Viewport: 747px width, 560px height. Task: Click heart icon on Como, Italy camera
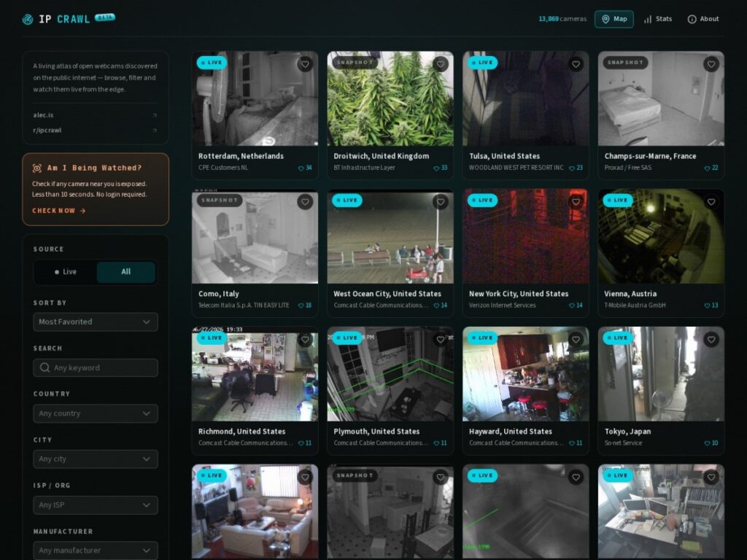(x=305, y=202)
